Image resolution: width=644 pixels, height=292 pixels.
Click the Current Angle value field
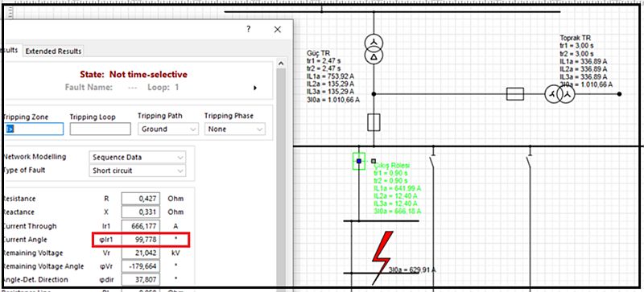[140, 240]
